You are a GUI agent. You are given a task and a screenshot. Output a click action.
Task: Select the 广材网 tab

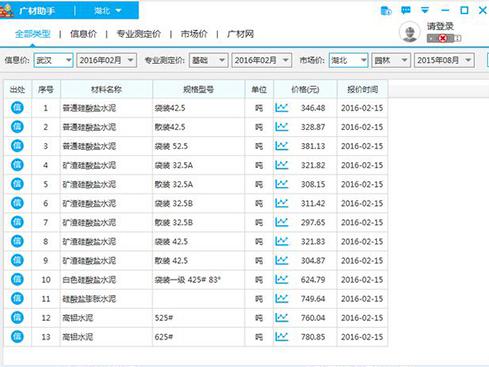[240, 34]
